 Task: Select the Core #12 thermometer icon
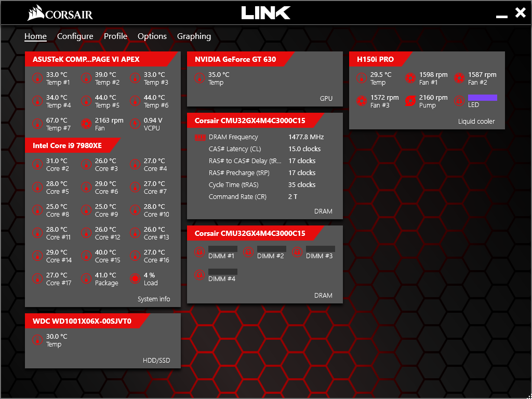tap(86, 233)
